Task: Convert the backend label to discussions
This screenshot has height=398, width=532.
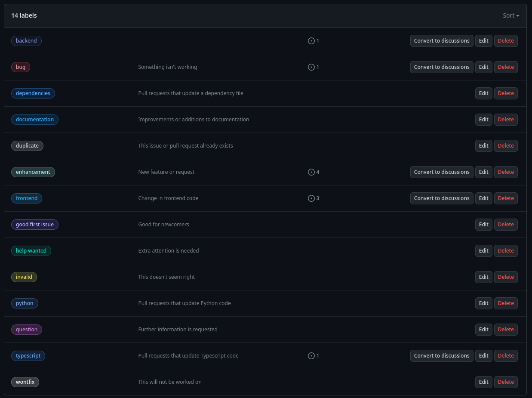Action: [x=441, y=40]
